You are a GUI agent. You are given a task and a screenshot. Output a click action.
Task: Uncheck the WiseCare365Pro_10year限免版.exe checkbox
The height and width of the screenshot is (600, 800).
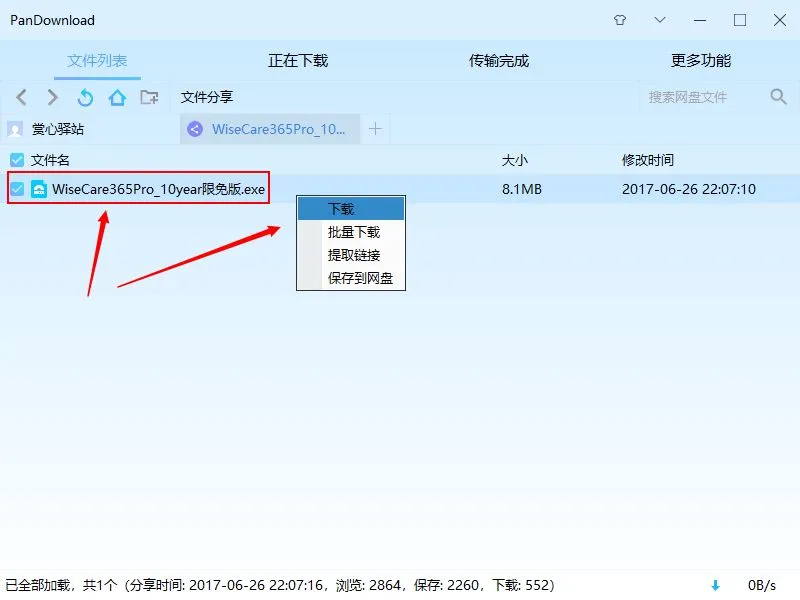[17, 189]
